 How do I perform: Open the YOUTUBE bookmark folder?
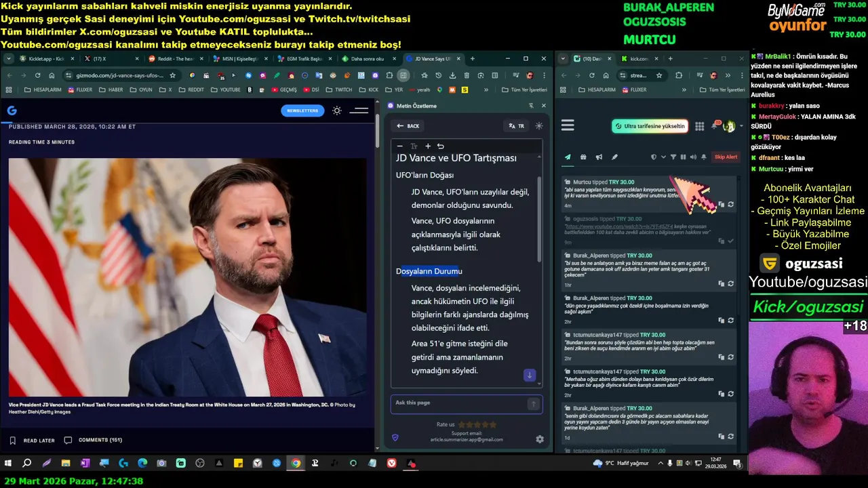tap(225, 89)
